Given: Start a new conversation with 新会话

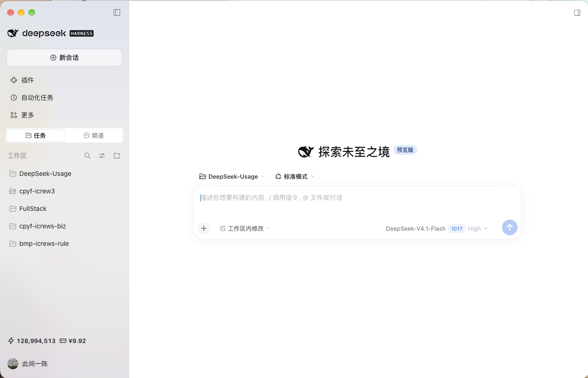Looking at the screenshot, I should (x=64, y=58).
